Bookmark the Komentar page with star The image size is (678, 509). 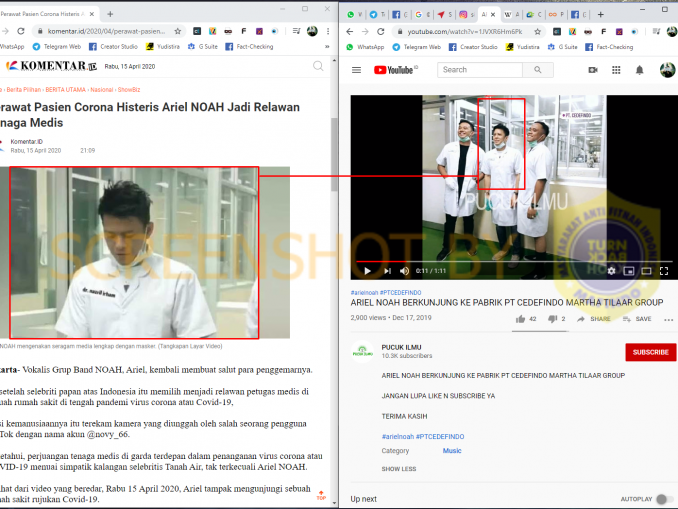click(178, 31)
